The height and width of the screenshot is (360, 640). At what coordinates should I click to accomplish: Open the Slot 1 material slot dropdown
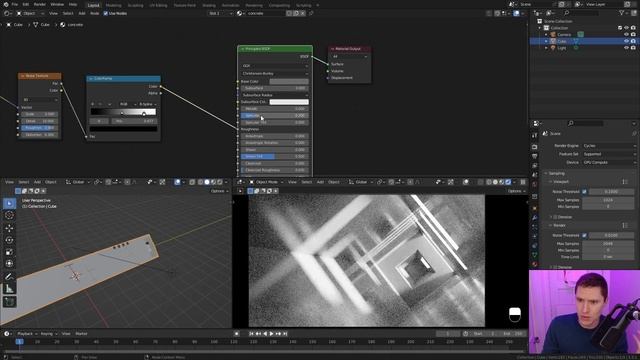pos(220,13)
